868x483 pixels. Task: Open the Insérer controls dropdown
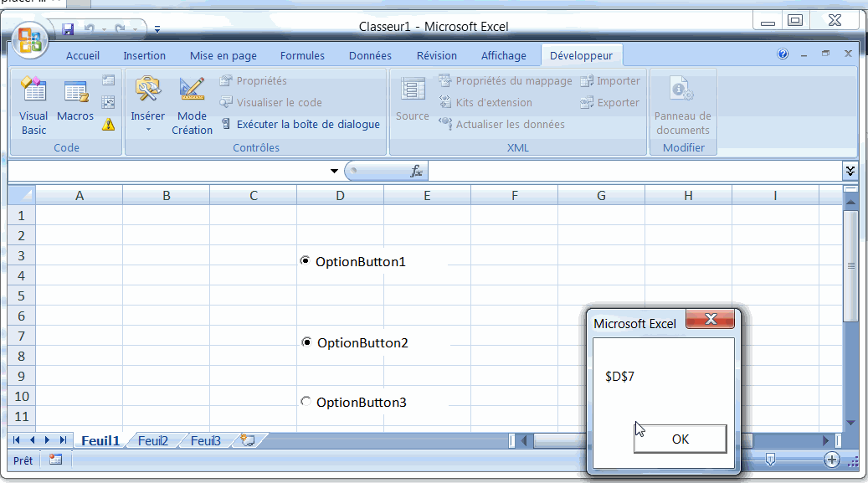(147, 117)
